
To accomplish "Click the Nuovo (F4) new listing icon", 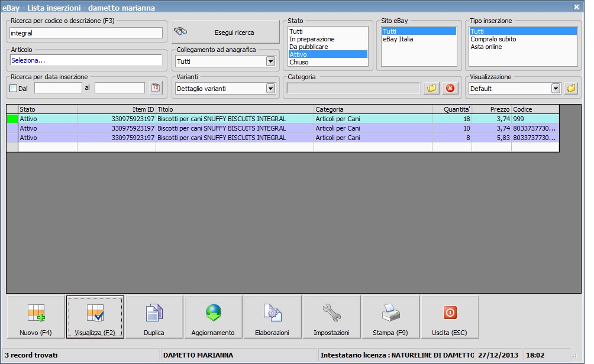I will (x=36, y=317).
